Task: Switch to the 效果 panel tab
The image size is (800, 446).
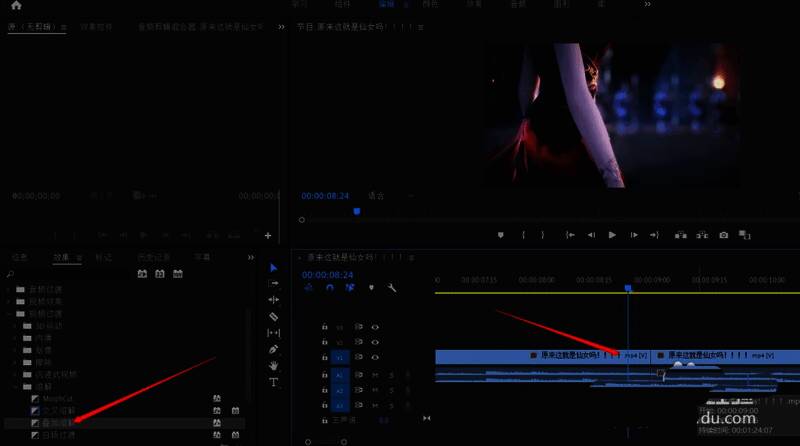Action: coord(62,257)
